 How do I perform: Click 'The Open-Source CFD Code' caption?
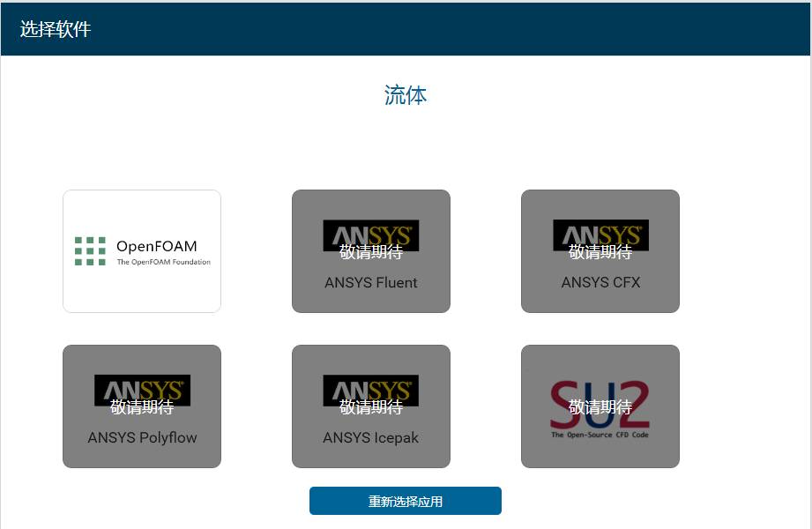(x=600, y=435)
